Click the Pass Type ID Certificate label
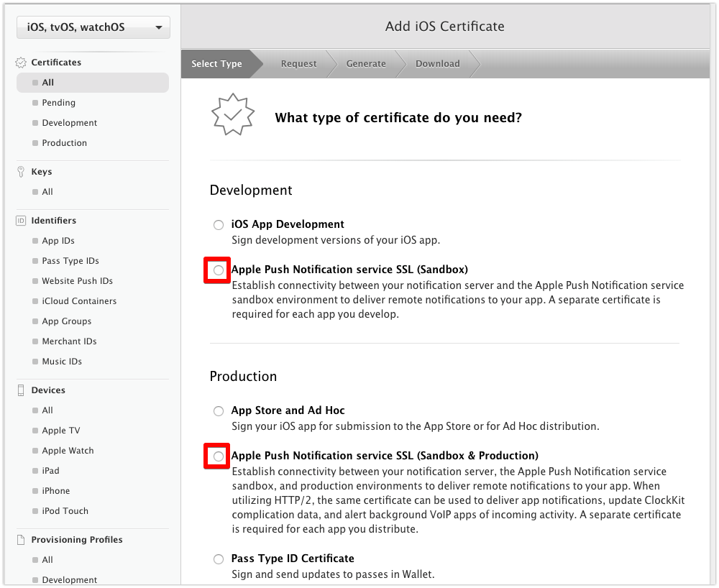719x588 pixels. (x=293, y=559)
